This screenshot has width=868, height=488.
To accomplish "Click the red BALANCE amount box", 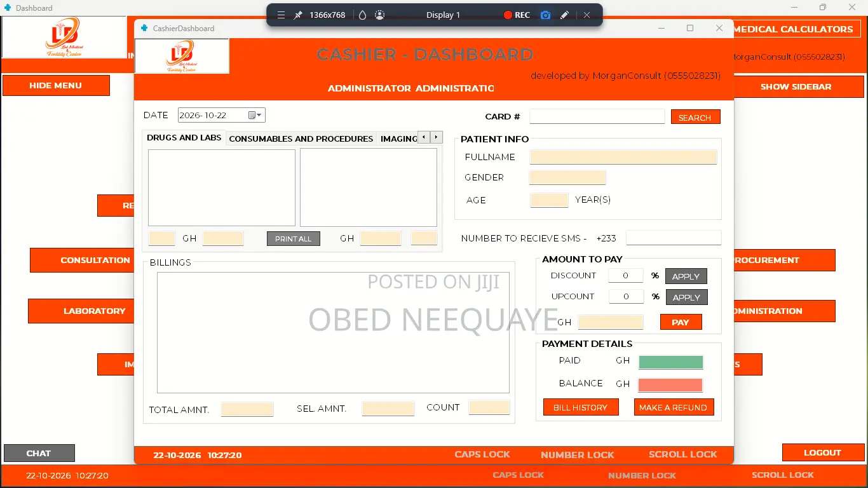I will [671, 385].
